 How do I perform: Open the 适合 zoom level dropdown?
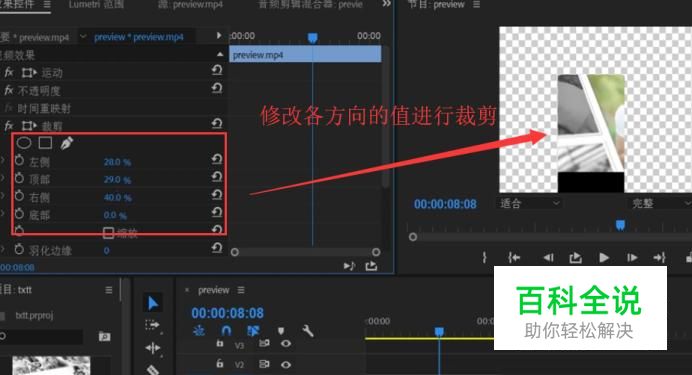[530, 203]
